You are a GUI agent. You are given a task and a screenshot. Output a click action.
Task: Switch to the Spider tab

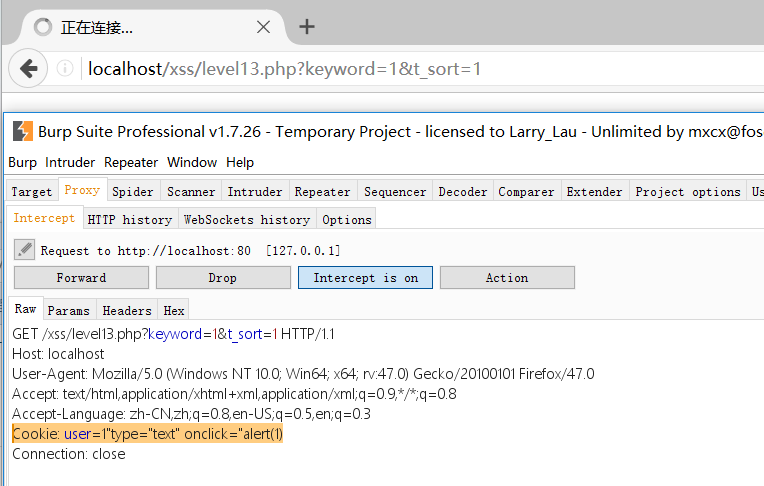click(x=133, y=192)
